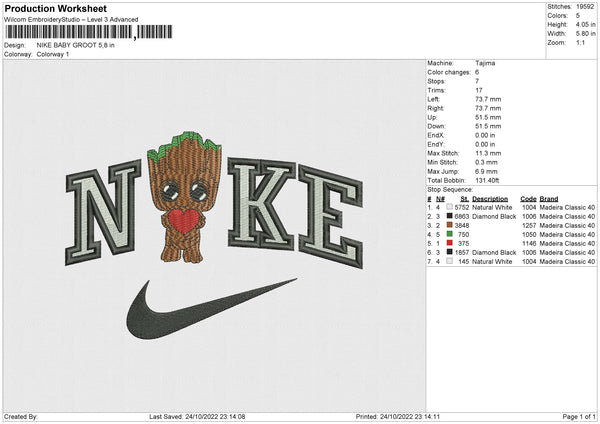The width and height of the screenshot is (600, 424).
Task: Click the Height value '4.05 in'
Action: [x=585, y=24]
